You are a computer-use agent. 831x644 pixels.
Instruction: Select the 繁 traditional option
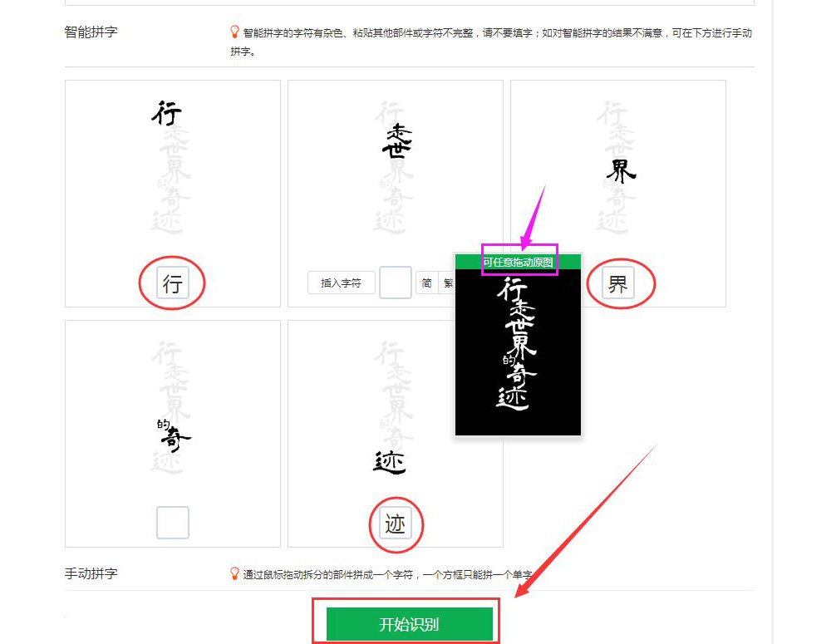[447, 283]
